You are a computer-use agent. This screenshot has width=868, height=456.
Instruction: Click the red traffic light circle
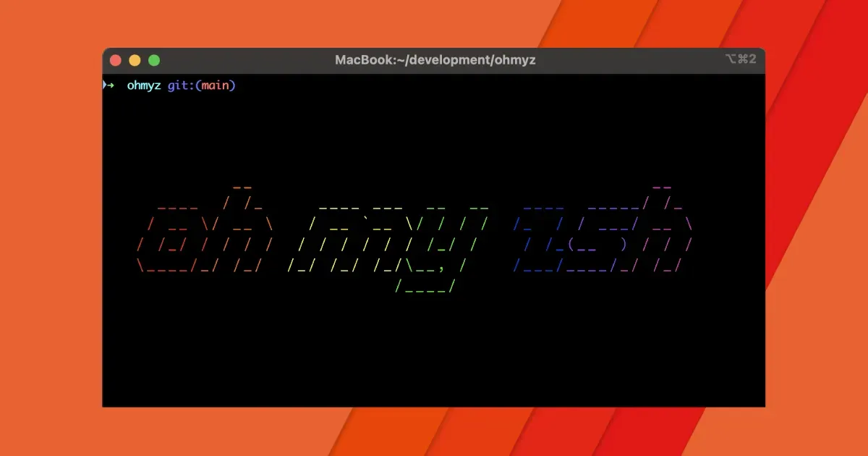tap(115, 60)
